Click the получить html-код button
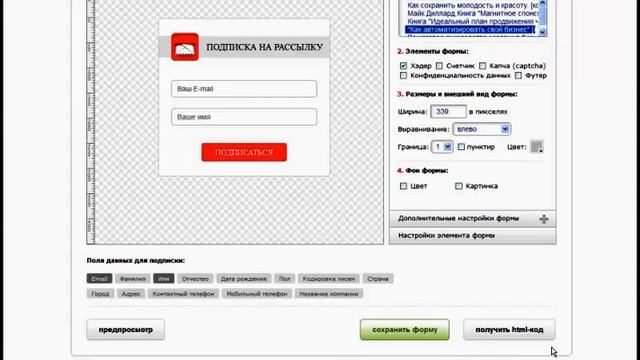Screen dimensions: 640x360 pos(509,330)
